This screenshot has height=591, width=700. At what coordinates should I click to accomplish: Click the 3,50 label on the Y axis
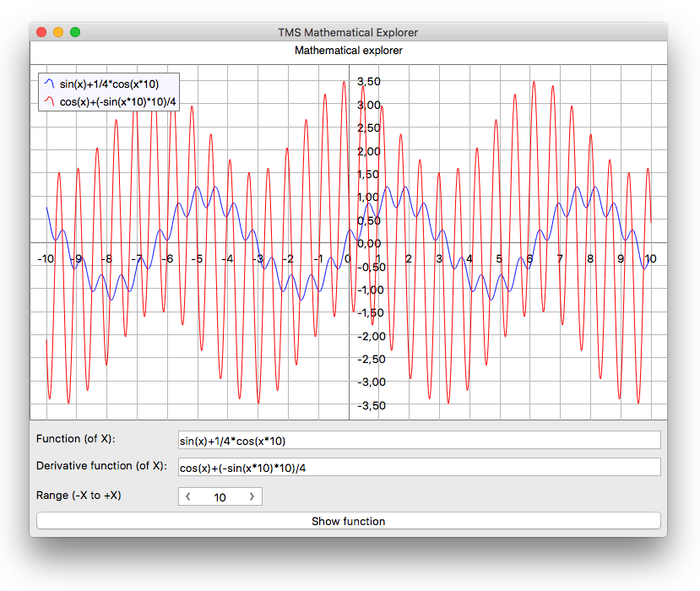[x=369, y=82]
